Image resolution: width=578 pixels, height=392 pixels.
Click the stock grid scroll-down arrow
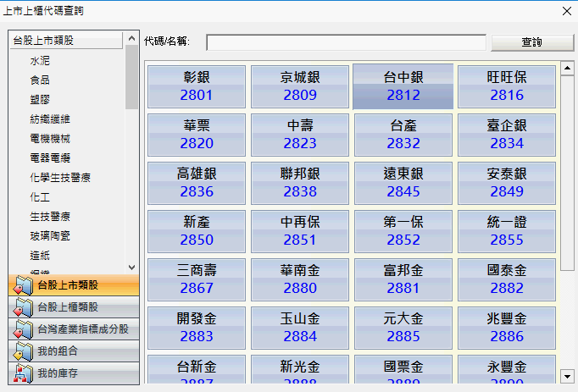click(x=567, y=374)
